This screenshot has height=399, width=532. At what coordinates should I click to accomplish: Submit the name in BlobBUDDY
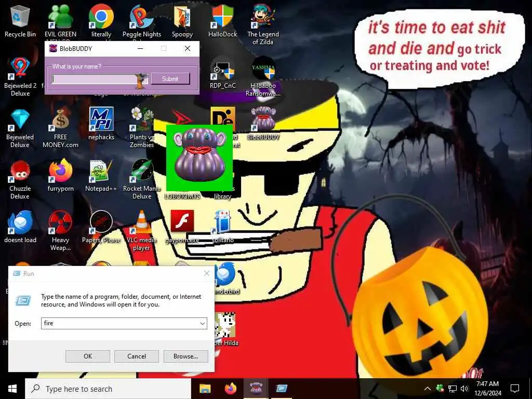pyautogui.click(x=170, y=79)
